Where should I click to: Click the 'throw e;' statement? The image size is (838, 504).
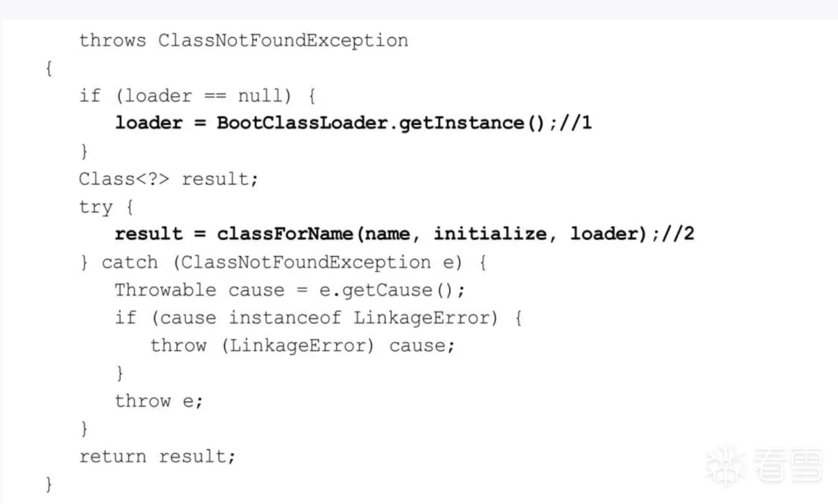tap(159, 401)
